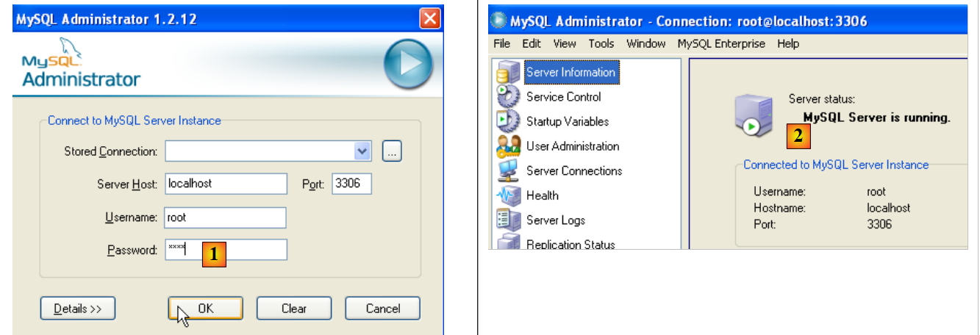Click the Replication Status icon
The height and width of the screenshot is (335, 980).
click(508, 242)
